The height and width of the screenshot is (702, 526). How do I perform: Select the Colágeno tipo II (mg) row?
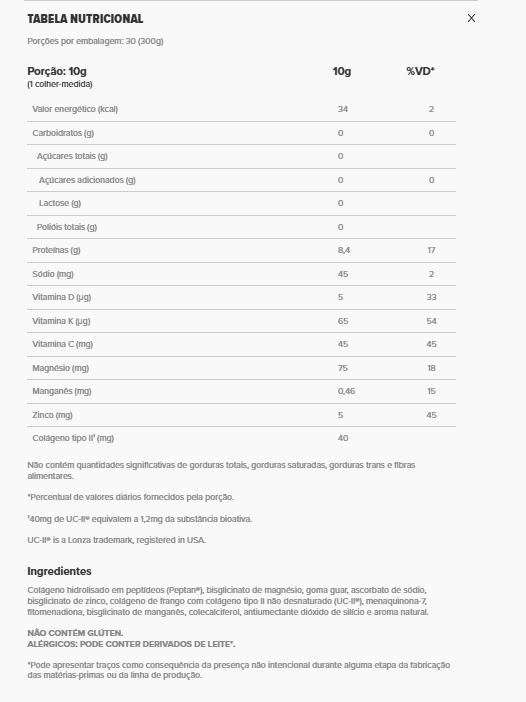[x=241, y=438]
